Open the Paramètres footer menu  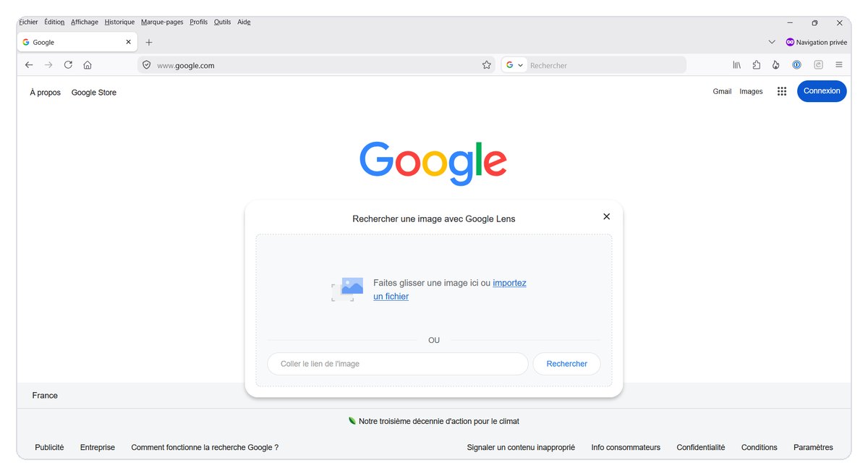pyautogui.click(x=813, y=448)
